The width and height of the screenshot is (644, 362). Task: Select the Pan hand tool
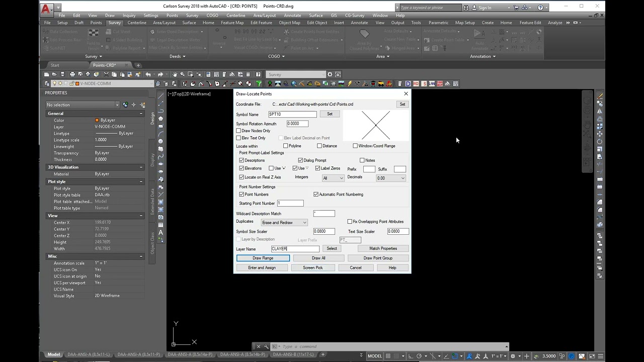pyautogui.click(x=175, y=74)
